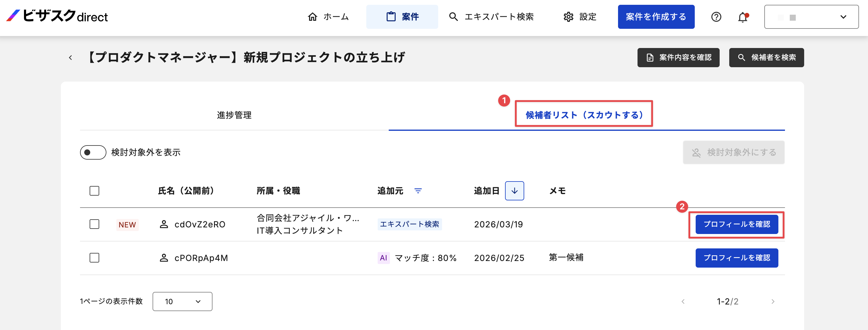Screen dimensions: 868x330
Task: Click the 案件内容を確認 button
Action: [678, 57]
